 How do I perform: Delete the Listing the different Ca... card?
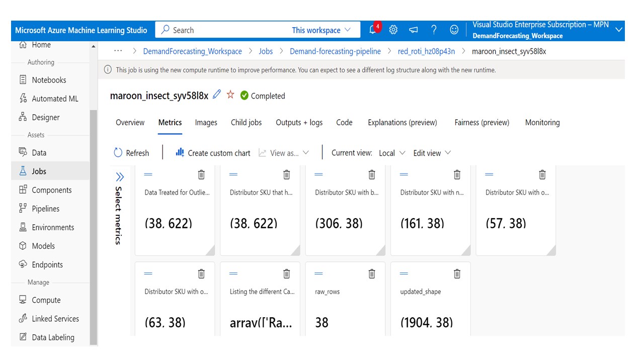pos(287,274)
